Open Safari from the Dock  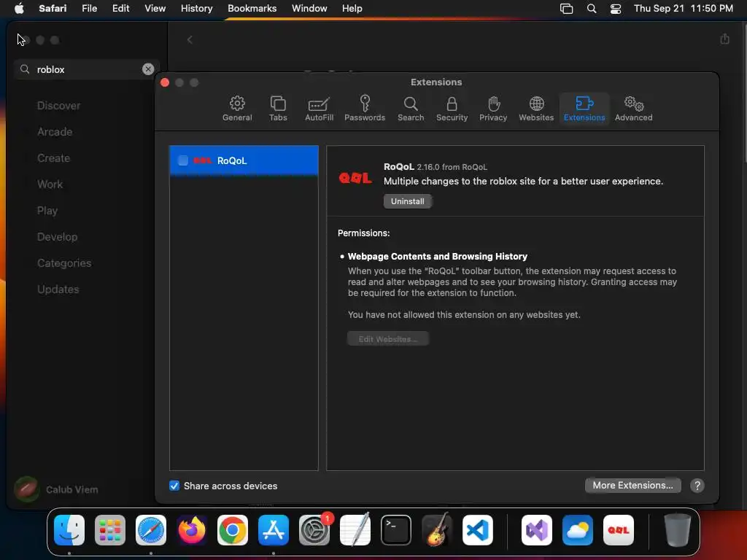[x=151, y=530]
